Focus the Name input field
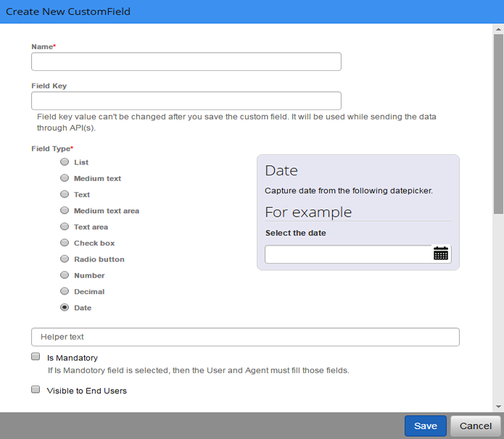This screenshot has width=504, height=439. [186, 62]
